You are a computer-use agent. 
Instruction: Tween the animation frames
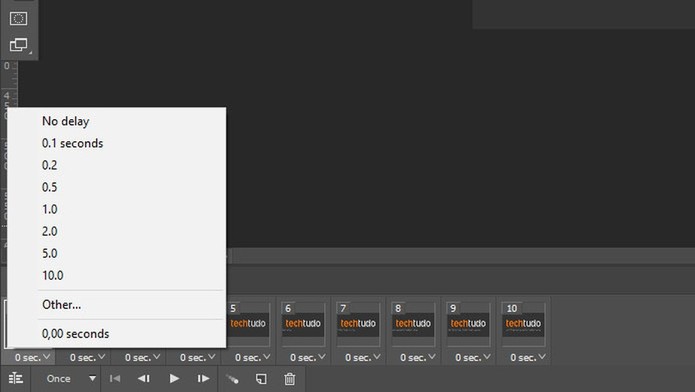[232, 379]
